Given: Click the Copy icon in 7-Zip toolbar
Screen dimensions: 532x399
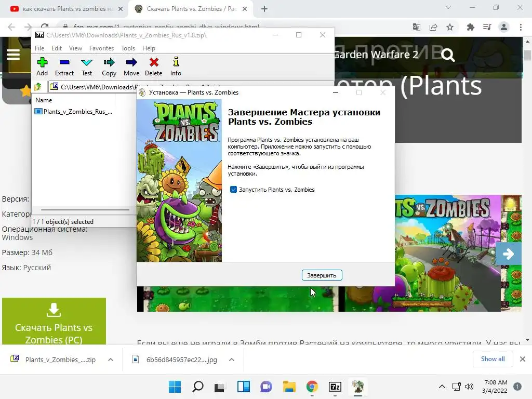Looking at the screenshot, I should pyautogui.click(x=109, y=66).
